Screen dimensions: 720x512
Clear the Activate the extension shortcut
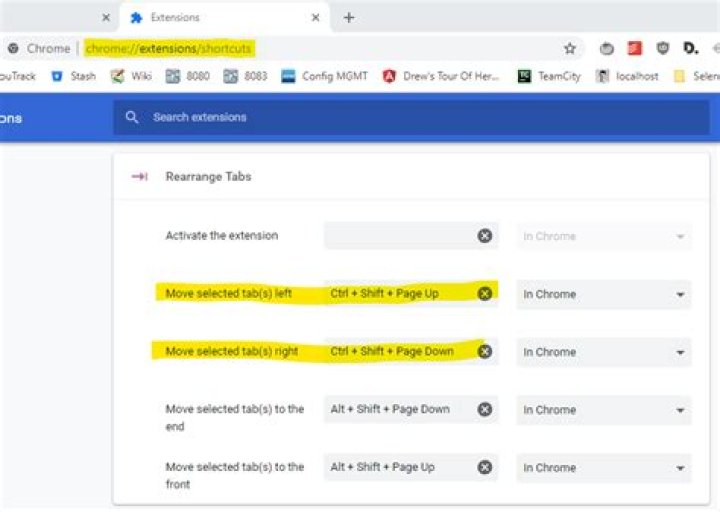point(485,236)
